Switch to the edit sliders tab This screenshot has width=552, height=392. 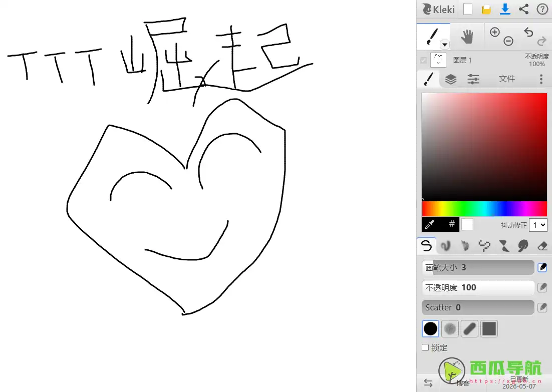[x=473, y=79]
